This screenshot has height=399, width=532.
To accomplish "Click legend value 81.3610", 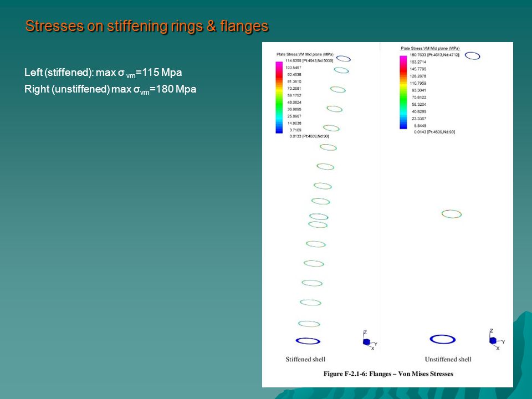I will 294,81.
